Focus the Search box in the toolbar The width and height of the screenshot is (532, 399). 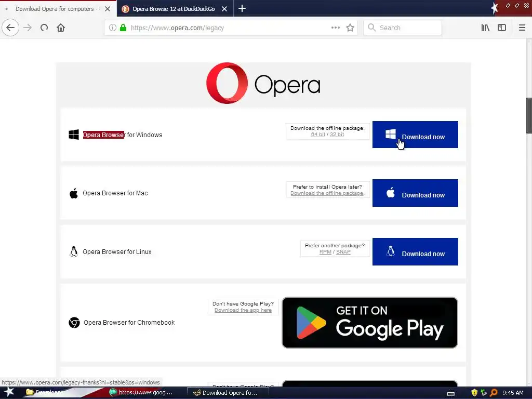point(403,28)
